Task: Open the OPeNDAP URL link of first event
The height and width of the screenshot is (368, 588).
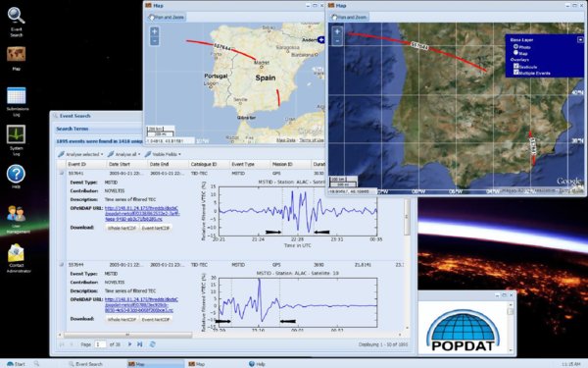Action: click(x=142, y=213)
